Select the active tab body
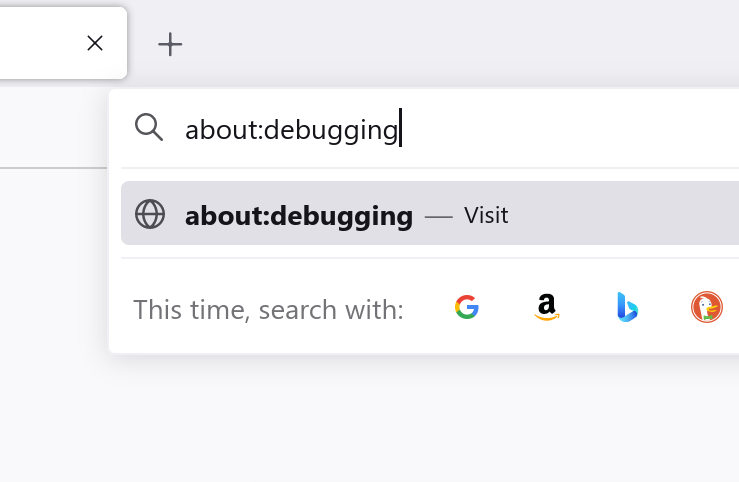 pyautogui.click(x=40, y=43)
